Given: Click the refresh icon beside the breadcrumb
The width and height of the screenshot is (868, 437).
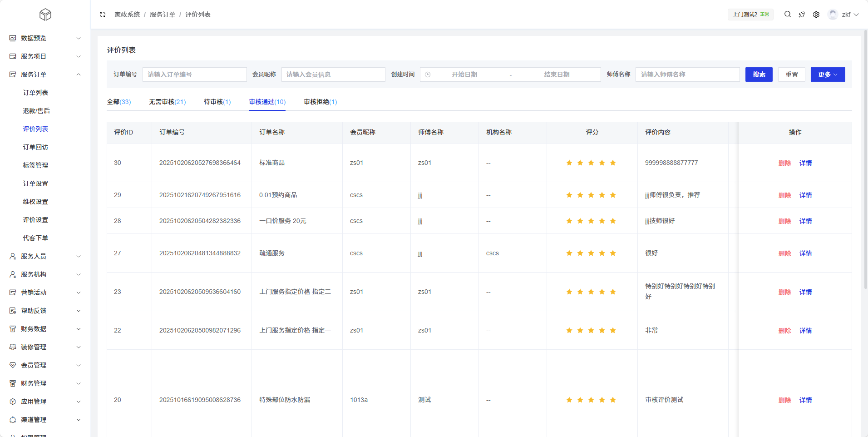Looking at the screenshot, I should (103, 15).
